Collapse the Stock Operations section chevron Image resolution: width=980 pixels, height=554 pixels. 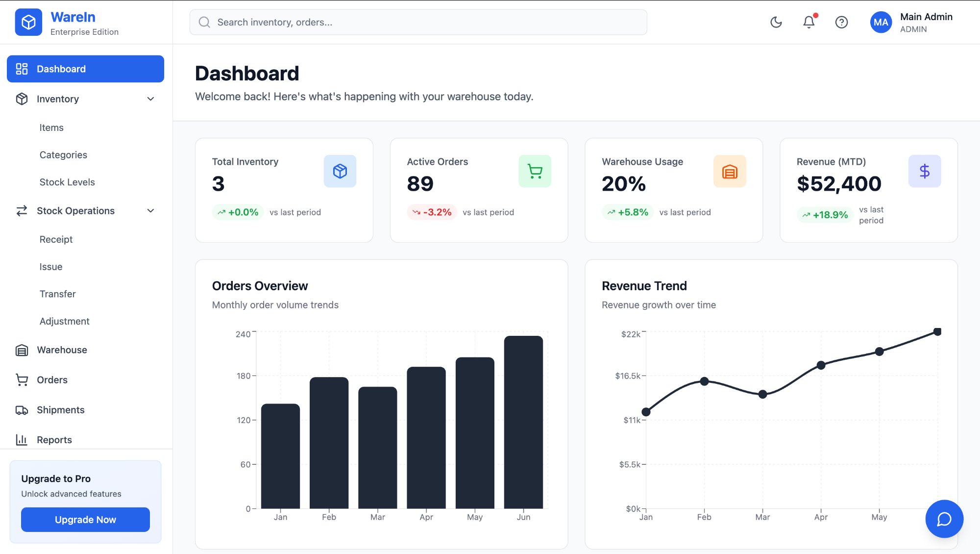pyautogui.click(x=150, y=211)
